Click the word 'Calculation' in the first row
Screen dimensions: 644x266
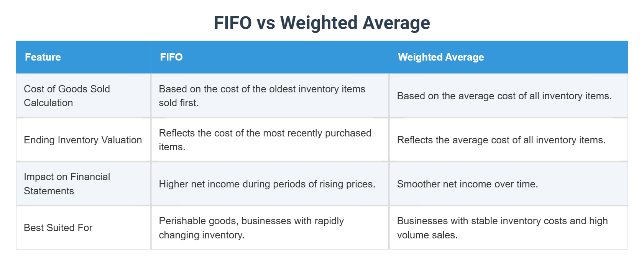(x=48, y=103)
